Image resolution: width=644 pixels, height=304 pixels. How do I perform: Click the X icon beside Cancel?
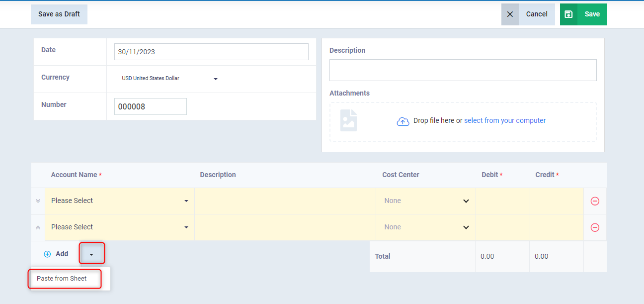click(x=510, y=14)
